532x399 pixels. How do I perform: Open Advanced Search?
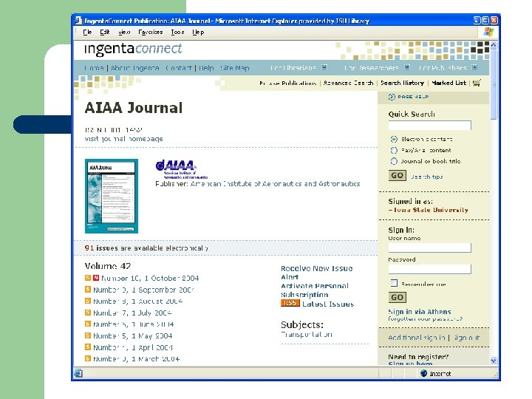(349, 83)
